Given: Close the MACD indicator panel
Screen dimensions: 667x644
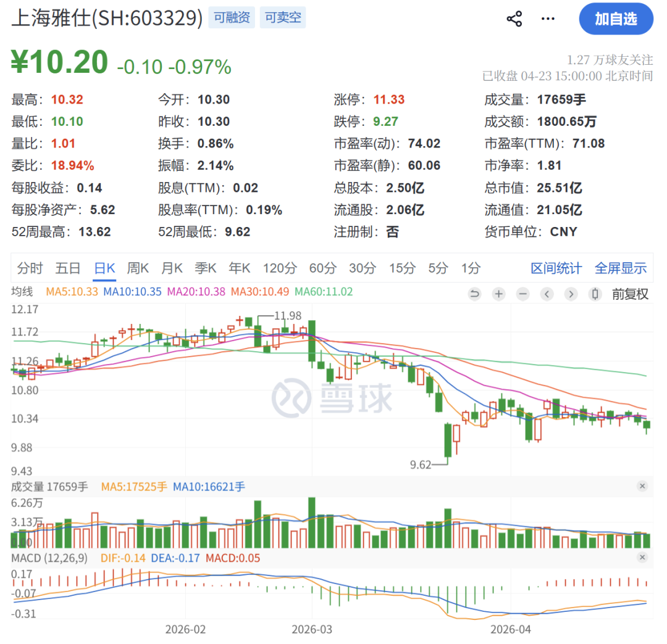Looking at the screenshot, I should 641,555.
